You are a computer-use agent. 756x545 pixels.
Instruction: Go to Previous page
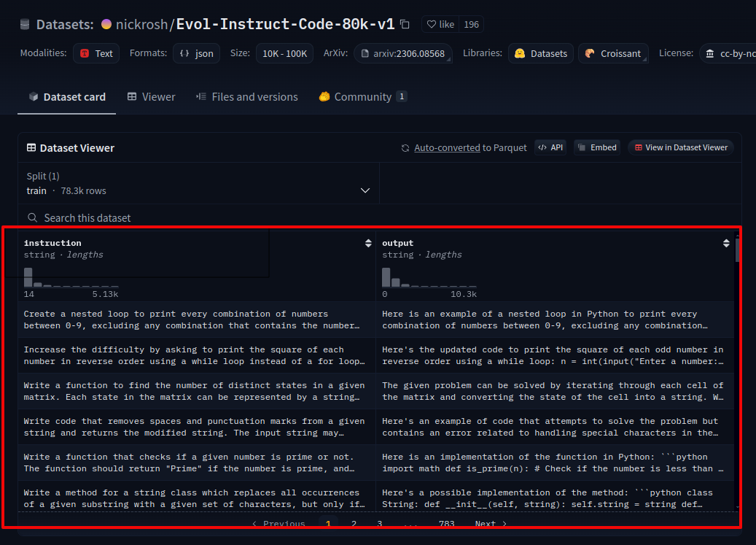(278, 524)
